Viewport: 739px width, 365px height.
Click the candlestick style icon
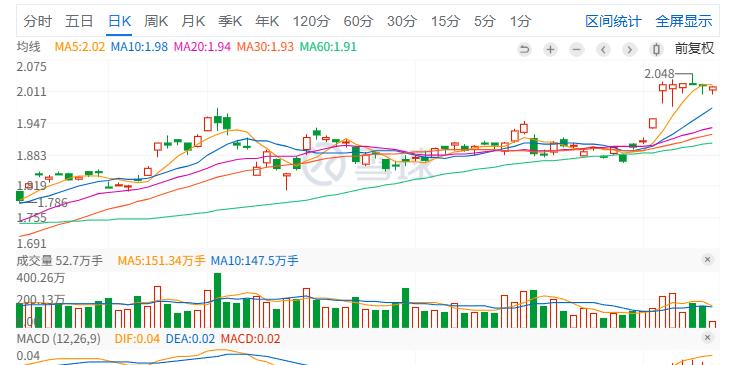pyautogui.click(x=656, y=50)
